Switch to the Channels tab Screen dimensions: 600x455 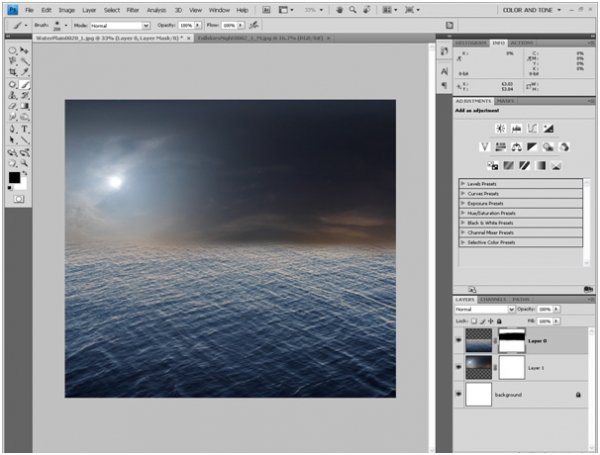click(x=493, y=299)
